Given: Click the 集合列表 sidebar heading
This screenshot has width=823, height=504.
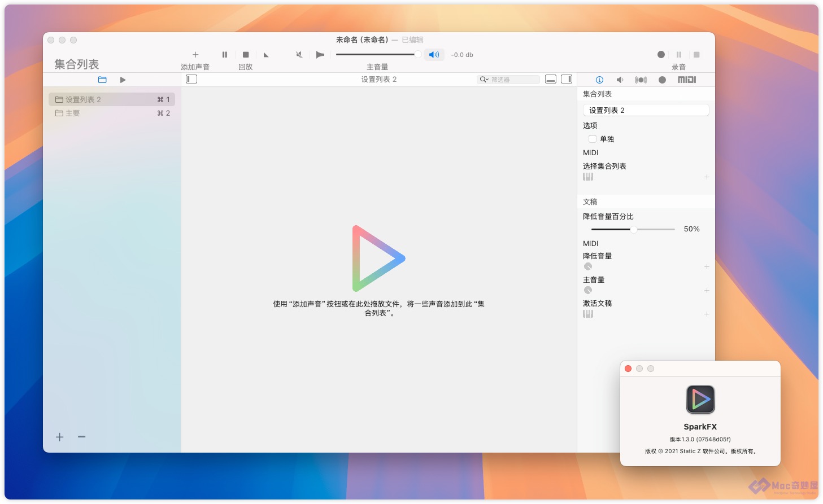Looking at the screenshot, I should (77, 64).
